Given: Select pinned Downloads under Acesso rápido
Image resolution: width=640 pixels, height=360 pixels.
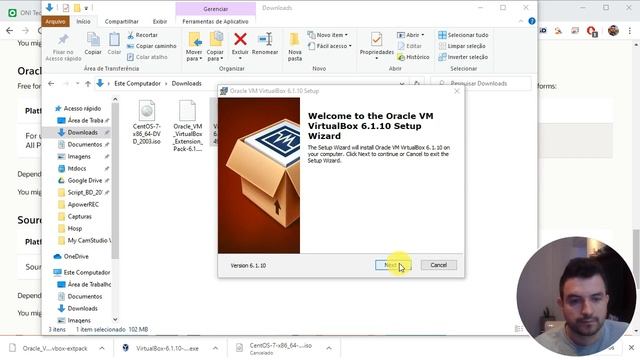Looking at the screenshot, I should 83,133.
